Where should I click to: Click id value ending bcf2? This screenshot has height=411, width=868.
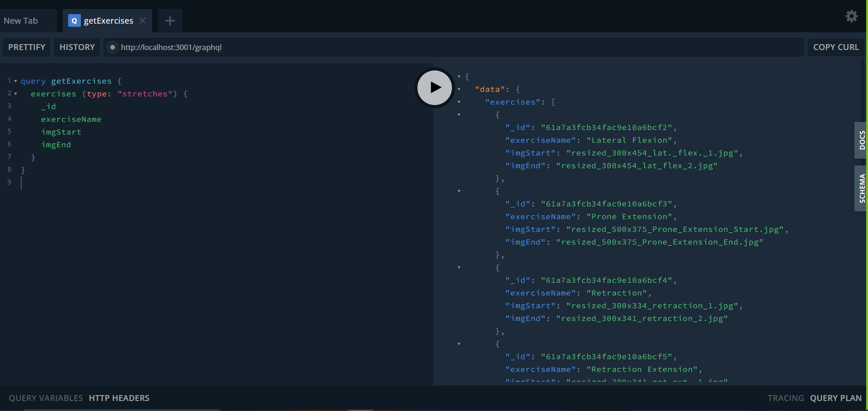(x=606, y=127)
